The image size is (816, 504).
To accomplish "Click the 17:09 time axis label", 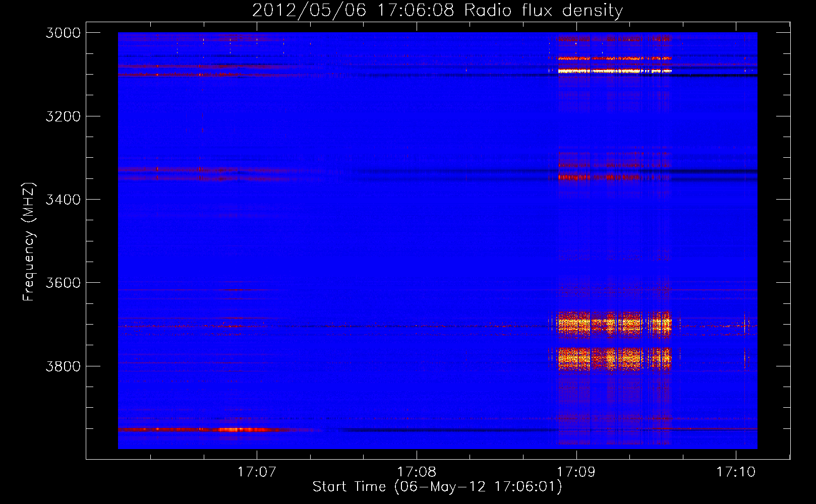I will tap(576, 472).
